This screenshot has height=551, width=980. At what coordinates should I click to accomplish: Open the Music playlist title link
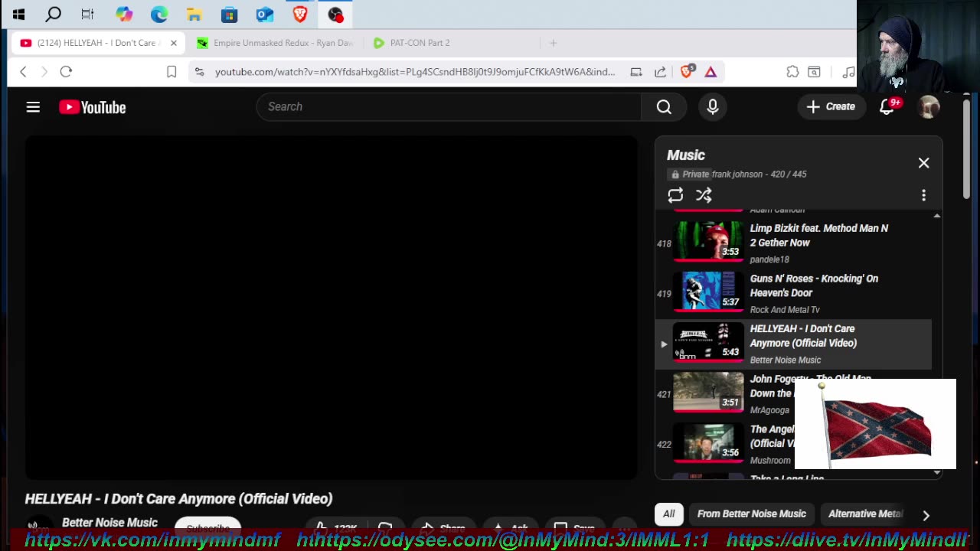686,155
